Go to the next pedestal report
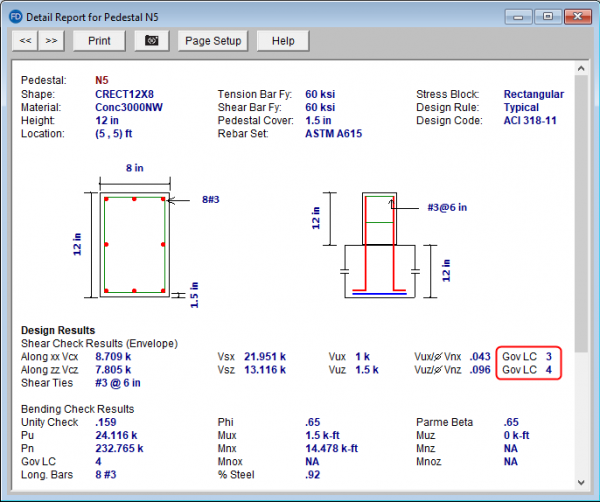600x502 pixels. tap(51, 41)
